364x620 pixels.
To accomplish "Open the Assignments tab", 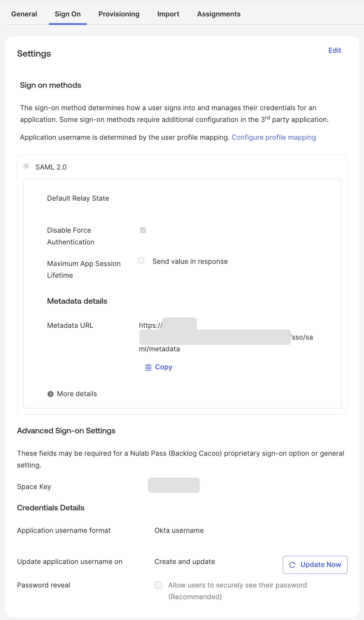I will point(219,14).
